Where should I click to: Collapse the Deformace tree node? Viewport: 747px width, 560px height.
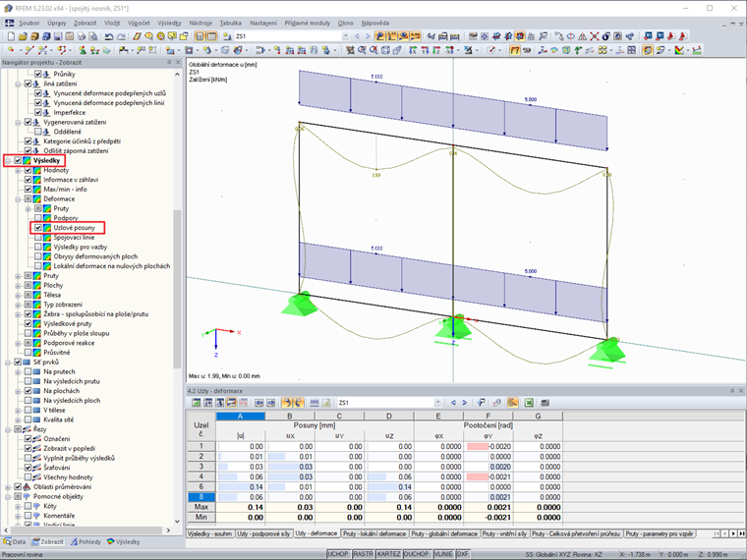18,199
